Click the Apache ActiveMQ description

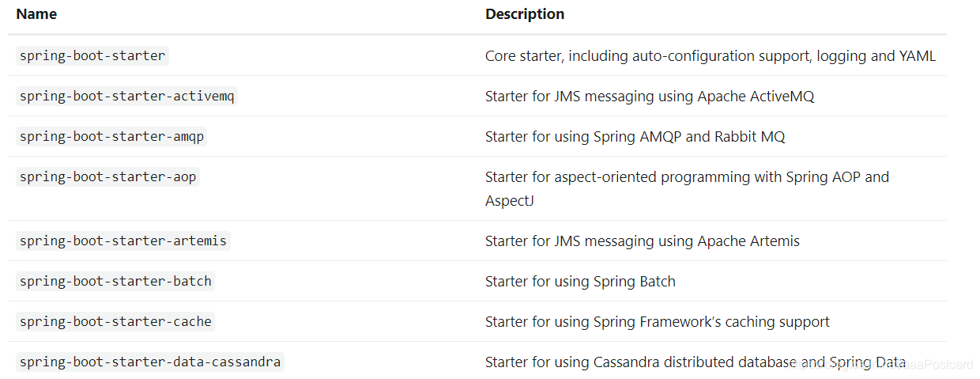click(x=649, y=97)
